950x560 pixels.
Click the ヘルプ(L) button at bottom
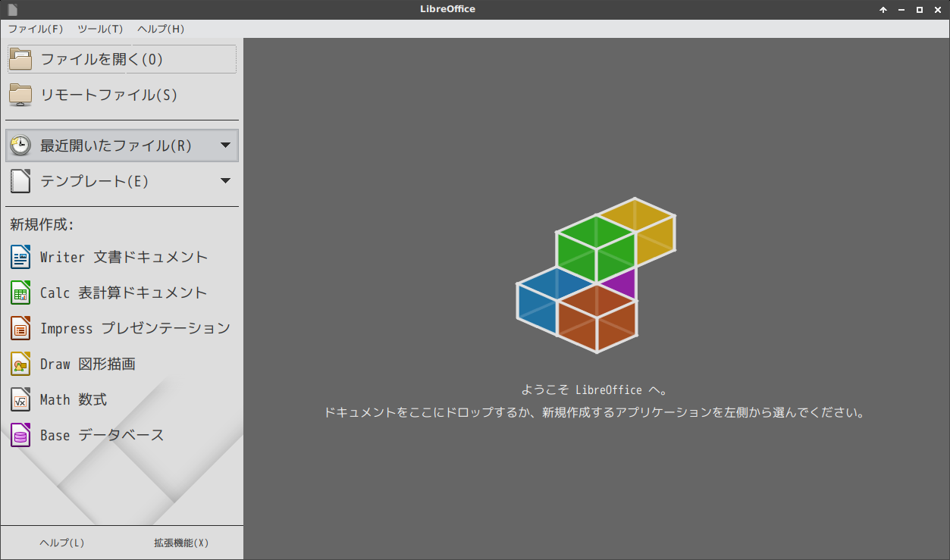coord(61,543)
